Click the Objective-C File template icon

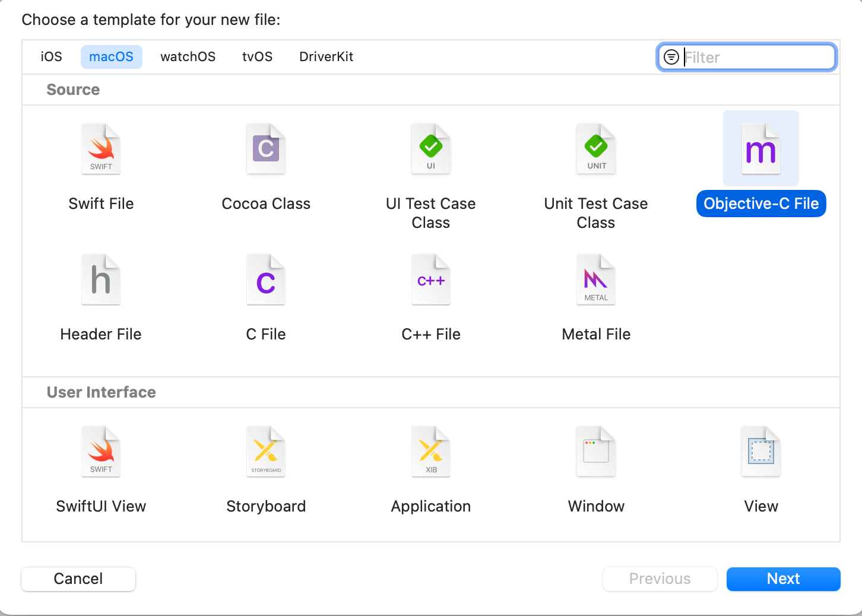760,149
